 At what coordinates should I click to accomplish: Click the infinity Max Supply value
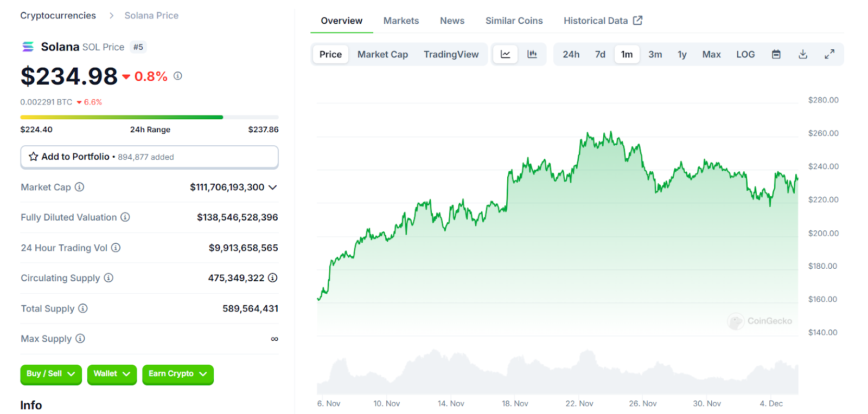click(x=275, y=339)
